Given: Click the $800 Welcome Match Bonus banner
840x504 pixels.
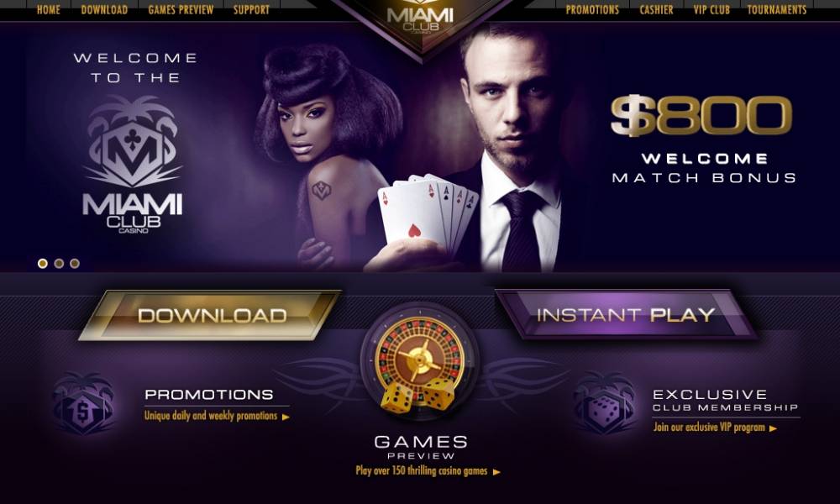Looking at the screenshot, I should click(x=703, y=139).
